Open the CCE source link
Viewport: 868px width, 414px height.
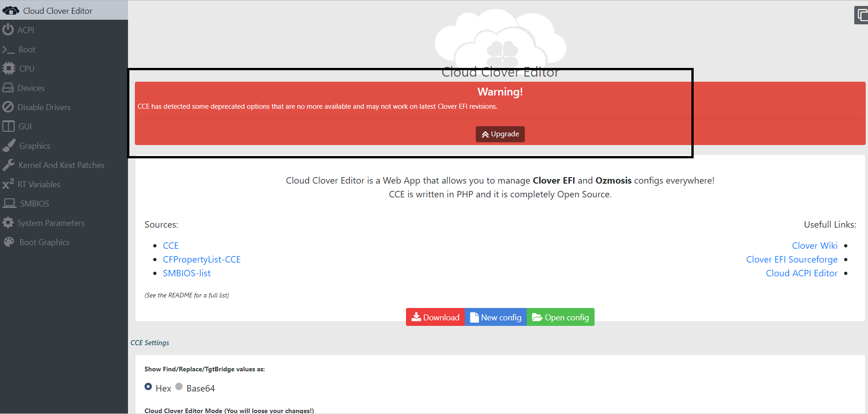171,246
